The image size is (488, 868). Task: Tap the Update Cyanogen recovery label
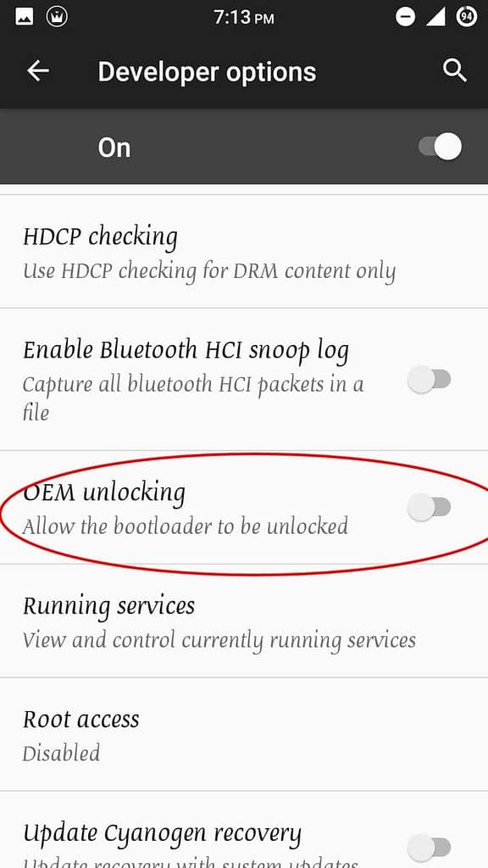pyautogui.click(x=162, y=834)
